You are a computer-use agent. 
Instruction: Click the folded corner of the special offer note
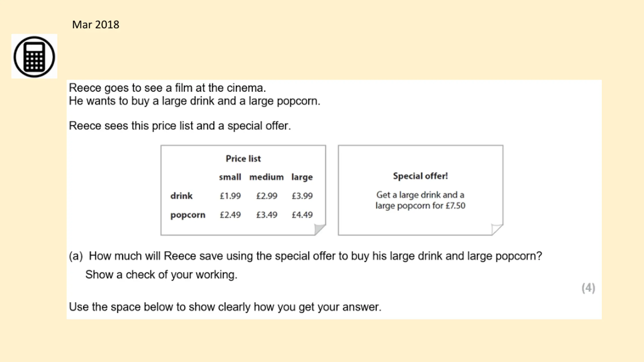497,229
